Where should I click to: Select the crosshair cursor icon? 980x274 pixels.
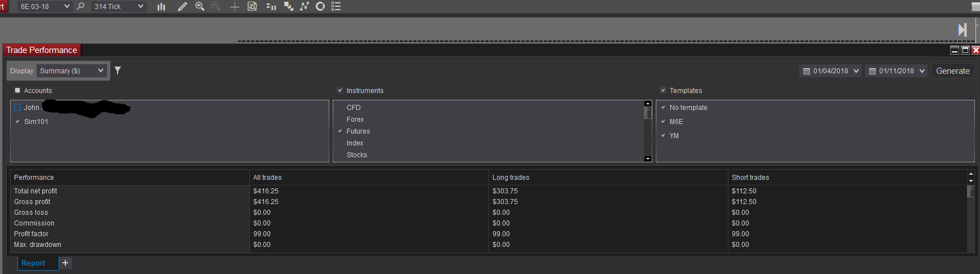point(235,7)
